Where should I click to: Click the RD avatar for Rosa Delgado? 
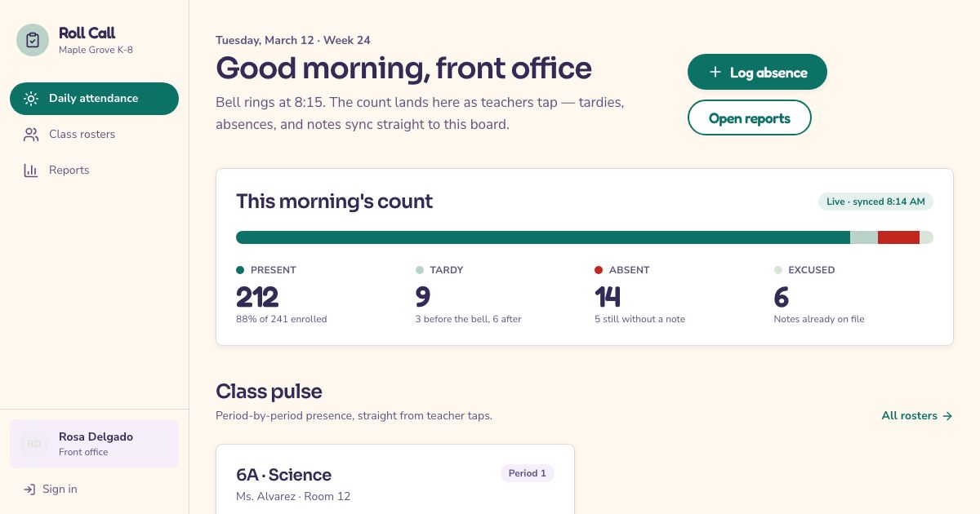(x=34, y=444)
